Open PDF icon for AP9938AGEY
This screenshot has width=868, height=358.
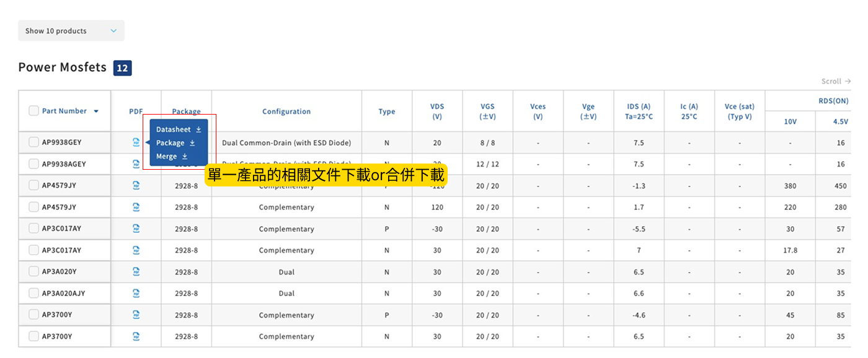click(136, 164)
